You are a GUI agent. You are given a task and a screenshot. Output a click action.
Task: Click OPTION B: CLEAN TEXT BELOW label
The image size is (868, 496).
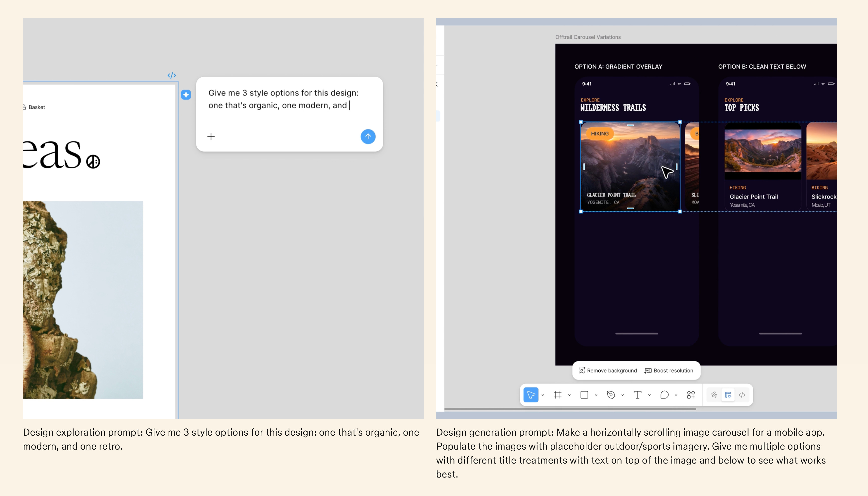(762, 66)
